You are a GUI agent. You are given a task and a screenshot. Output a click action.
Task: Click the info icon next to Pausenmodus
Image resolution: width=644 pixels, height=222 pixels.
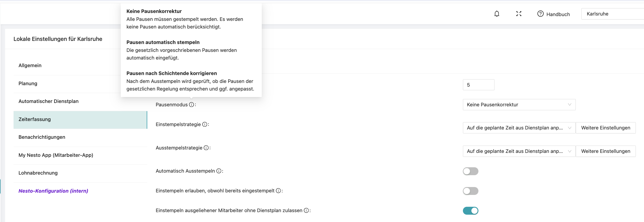click(x=192, y=105)
